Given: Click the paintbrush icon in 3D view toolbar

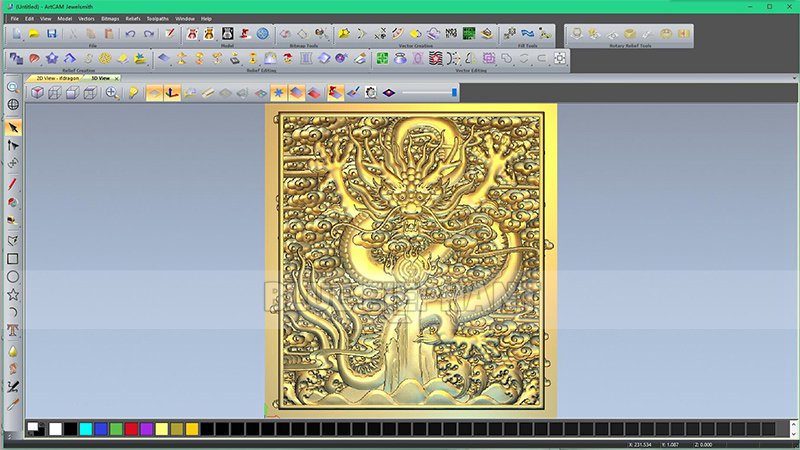Looking at the screenshot, I should click(353, 92).
